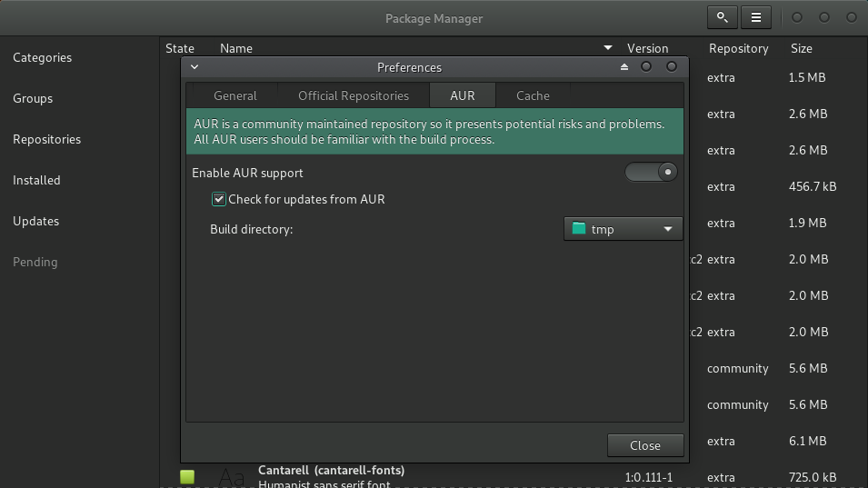
Task: Switch to the General tab
Action: [x=235, y=95]
